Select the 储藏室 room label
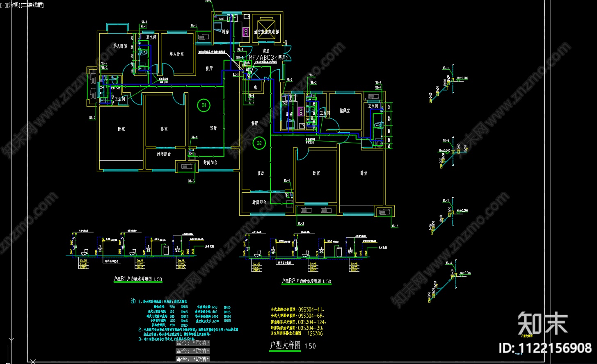597x364 pixels. [x=345, y=111]
